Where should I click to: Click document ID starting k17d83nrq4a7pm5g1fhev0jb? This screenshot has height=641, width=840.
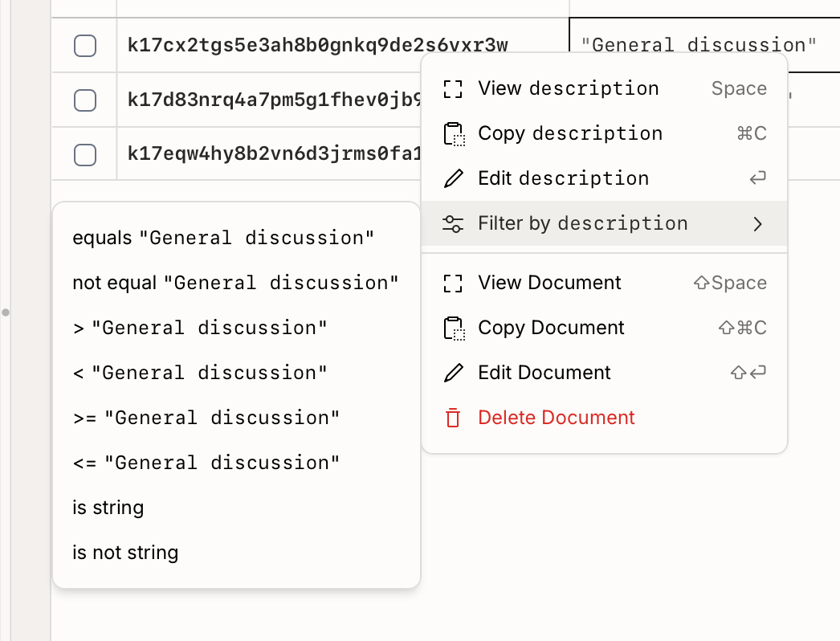pyautogui.click(x=275, y=100)
